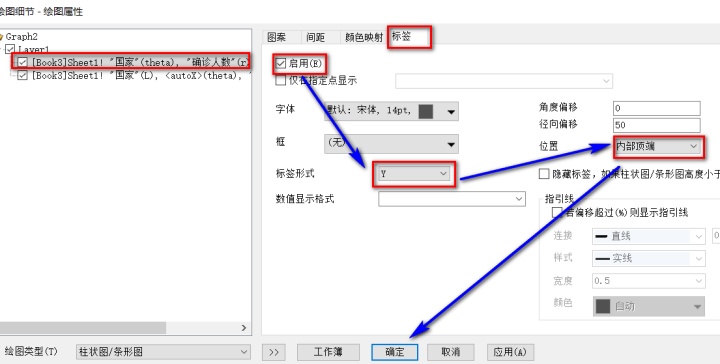
Task: Open the 框 frame dropdown
Action: click(391, 144)
